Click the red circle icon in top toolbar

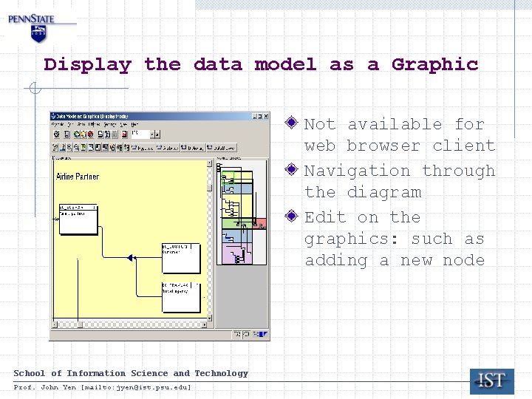point(91,134)
